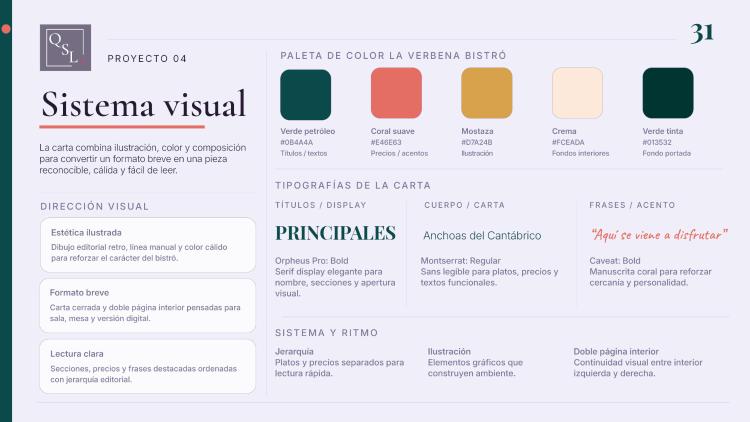The width and height of the screenshot is (750, 422).
Task: Pick the Mostaza color swatch
Action: pos(486,93)
